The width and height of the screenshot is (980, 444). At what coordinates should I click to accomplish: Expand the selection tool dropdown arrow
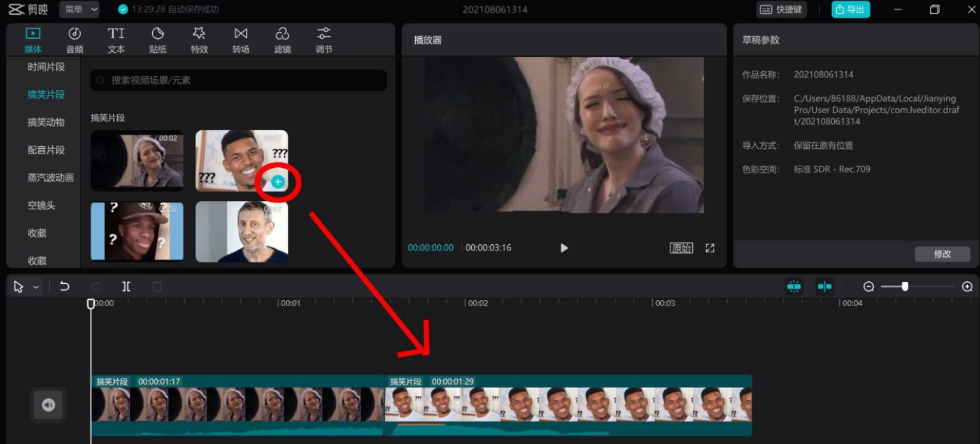coord(36,287)
